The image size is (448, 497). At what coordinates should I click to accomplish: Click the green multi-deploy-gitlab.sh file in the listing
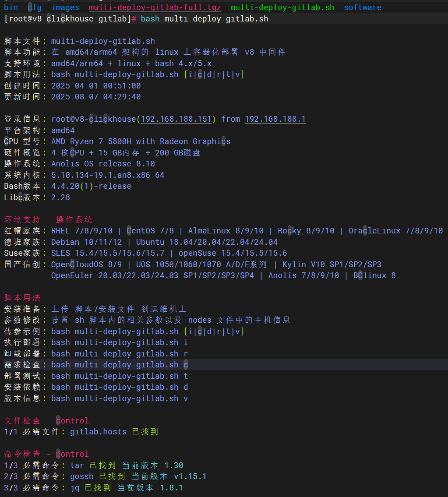click(x=282, y=7)
